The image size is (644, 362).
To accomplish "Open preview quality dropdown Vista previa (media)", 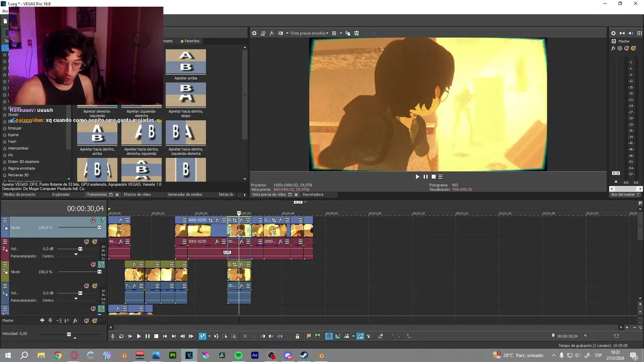I will click(x=309, y=33).
